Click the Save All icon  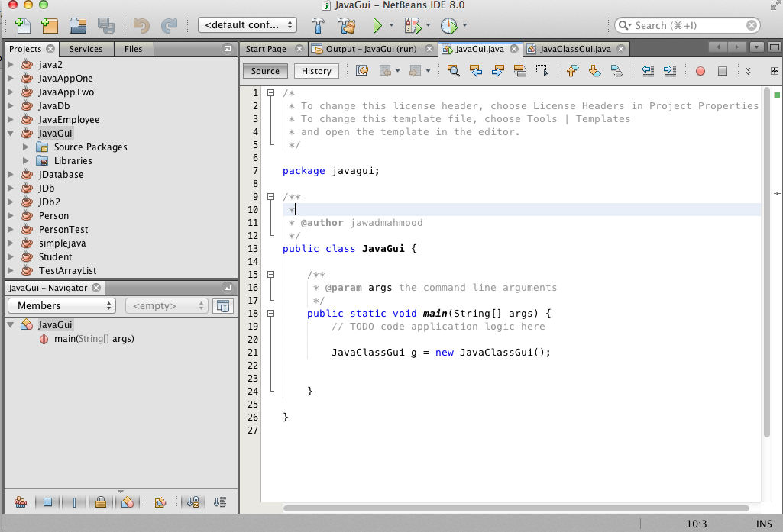[106, 25]
